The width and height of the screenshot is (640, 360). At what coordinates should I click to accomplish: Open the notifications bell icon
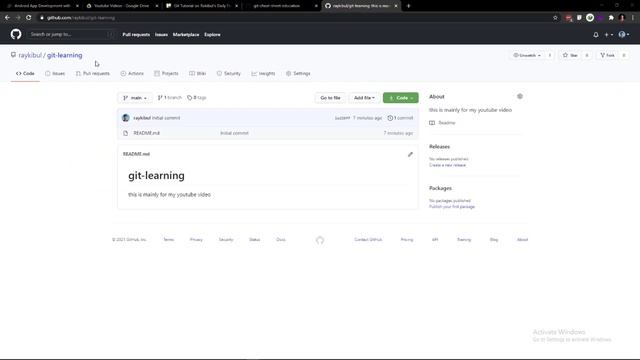[x=596, y=35]
